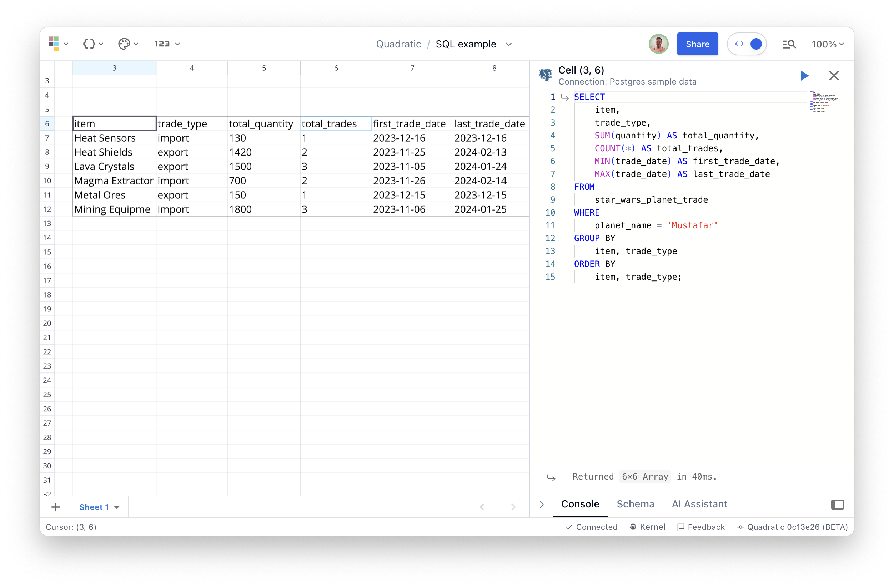This screenshot has height=588, width=894.
Task: Close the code editor panel
Action: coord(834,76)
